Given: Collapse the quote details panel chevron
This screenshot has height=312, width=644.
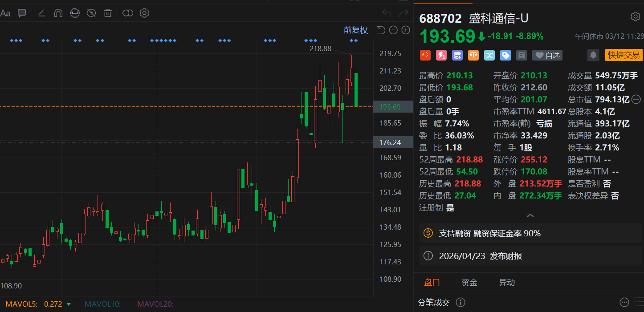Looking at the screenshot, I should [x=530, y=215].
